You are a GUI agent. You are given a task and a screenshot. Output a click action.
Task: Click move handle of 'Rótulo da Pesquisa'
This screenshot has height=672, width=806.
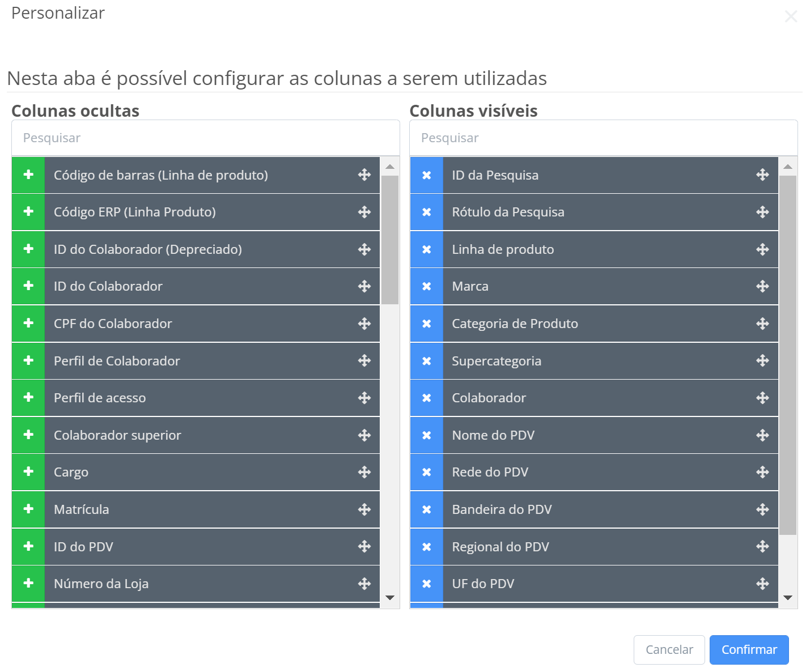pyautogui.click(x=762, y=212)
